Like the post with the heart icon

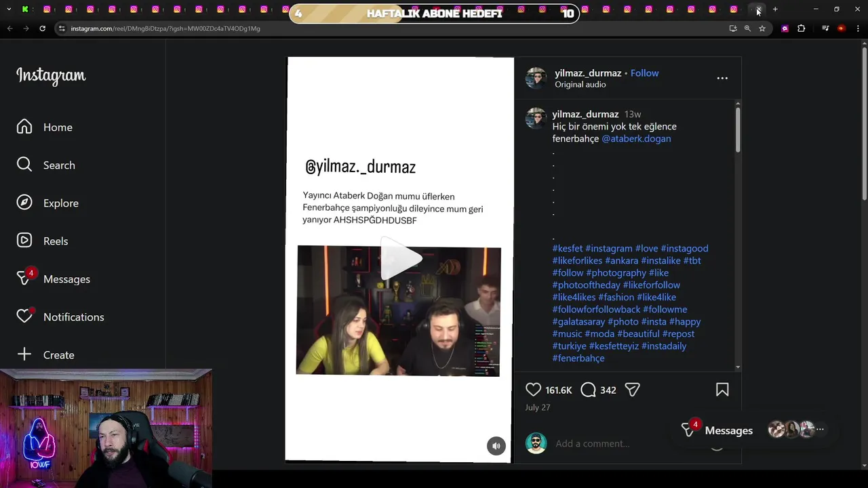(534, 390)
